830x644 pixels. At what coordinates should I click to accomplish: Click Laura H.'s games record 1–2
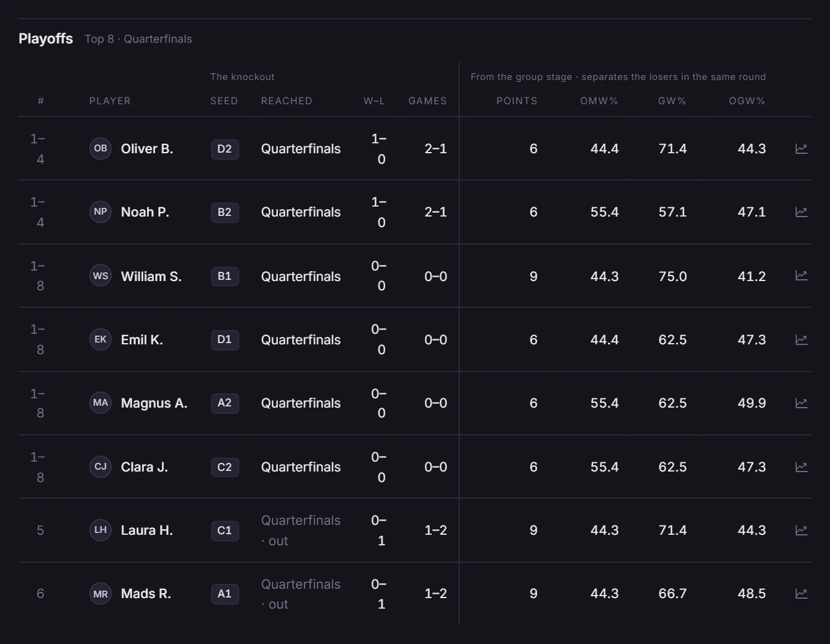click(435, 530)
